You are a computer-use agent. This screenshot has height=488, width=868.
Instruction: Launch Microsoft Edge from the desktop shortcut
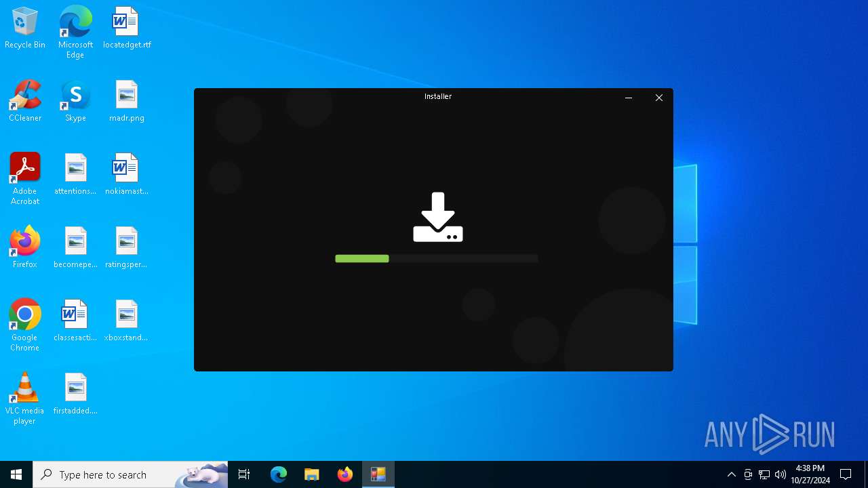pos(75,33)
